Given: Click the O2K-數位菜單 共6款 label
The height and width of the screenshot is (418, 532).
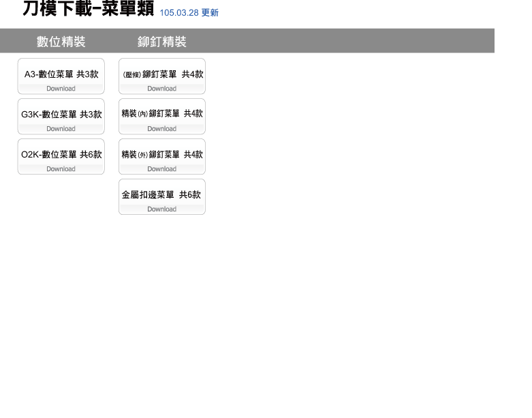Looking at the screenshot, I should click(61, 155).
